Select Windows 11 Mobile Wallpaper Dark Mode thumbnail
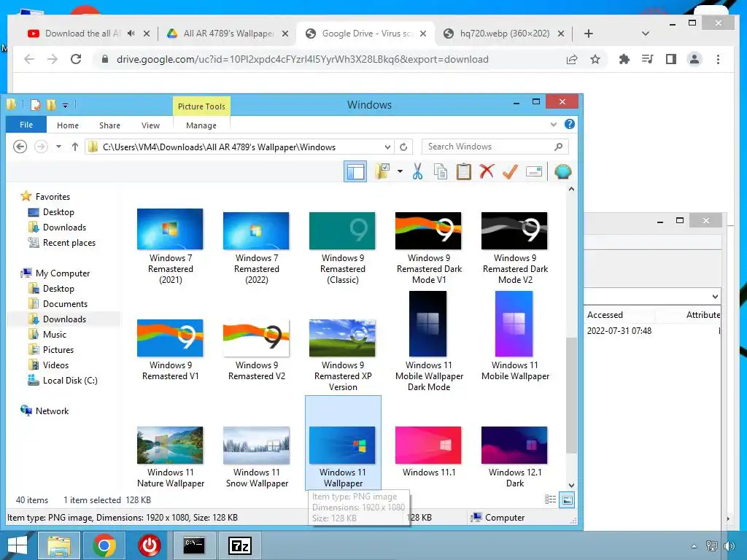747x560 pixels. click(427, 324)
